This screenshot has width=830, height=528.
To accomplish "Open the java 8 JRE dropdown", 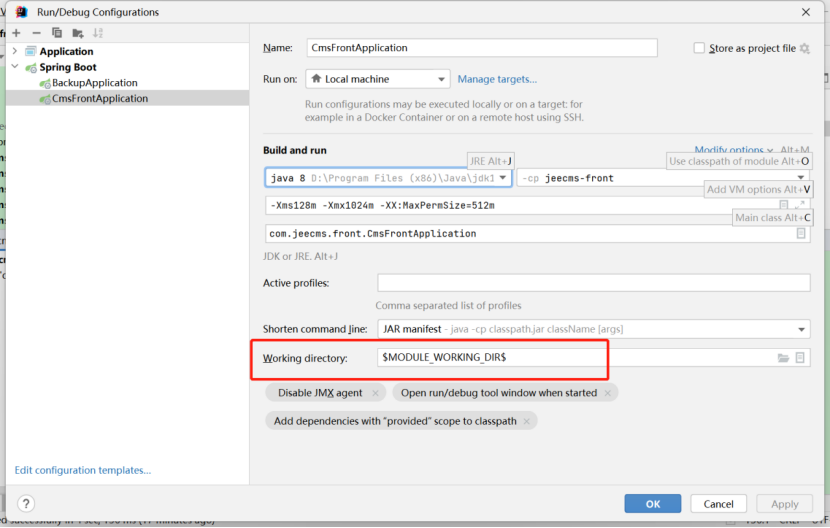I will tap(389, 178).
